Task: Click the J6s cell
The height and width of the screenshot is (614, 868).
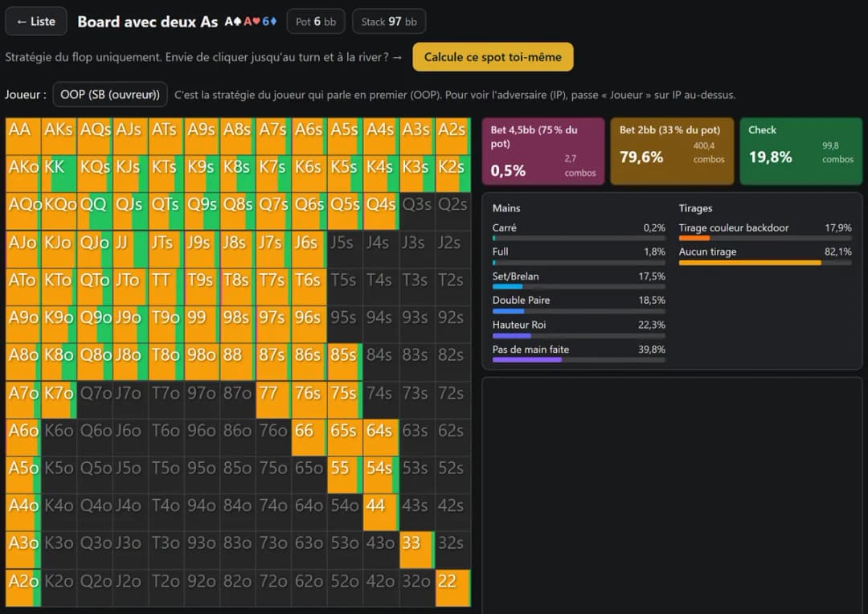Action: point(309,249)
